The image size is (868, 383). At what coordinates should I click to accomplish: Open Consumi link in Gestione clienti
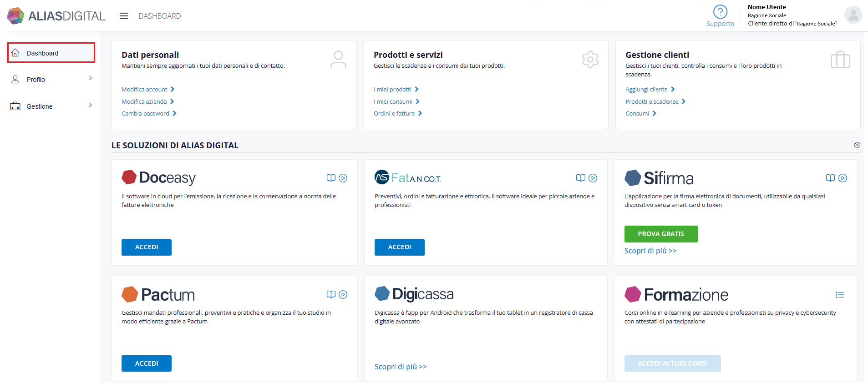point(641,113)
